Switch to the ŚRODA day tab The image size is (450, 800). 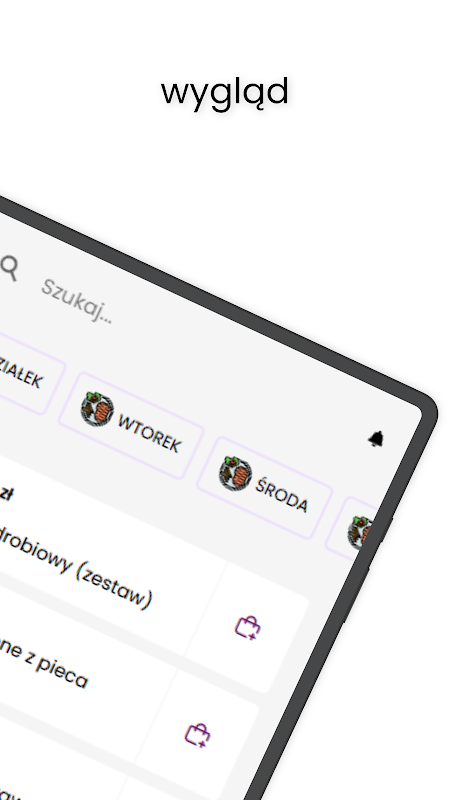265,488
